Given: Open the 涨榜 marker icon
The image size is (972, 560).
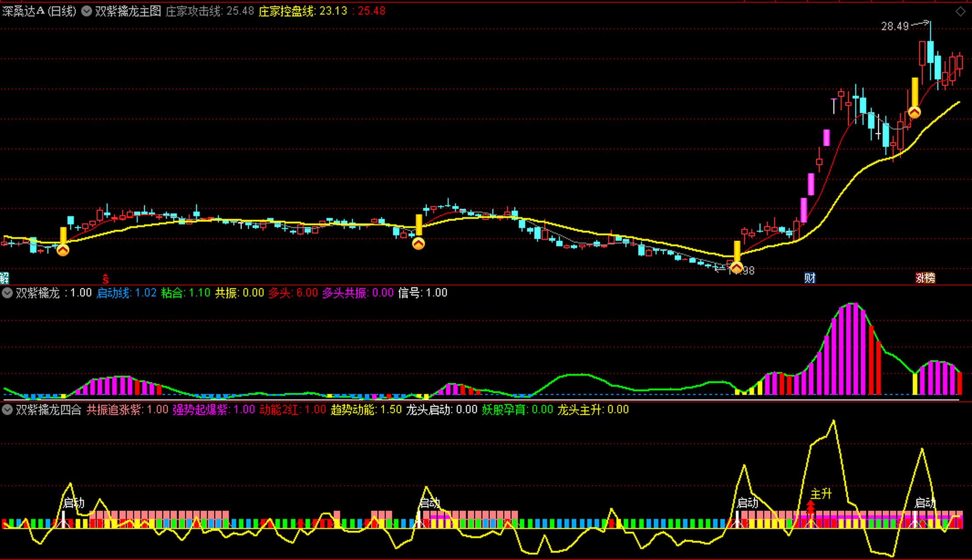Looking at the screenshot, I should point(925,277).
